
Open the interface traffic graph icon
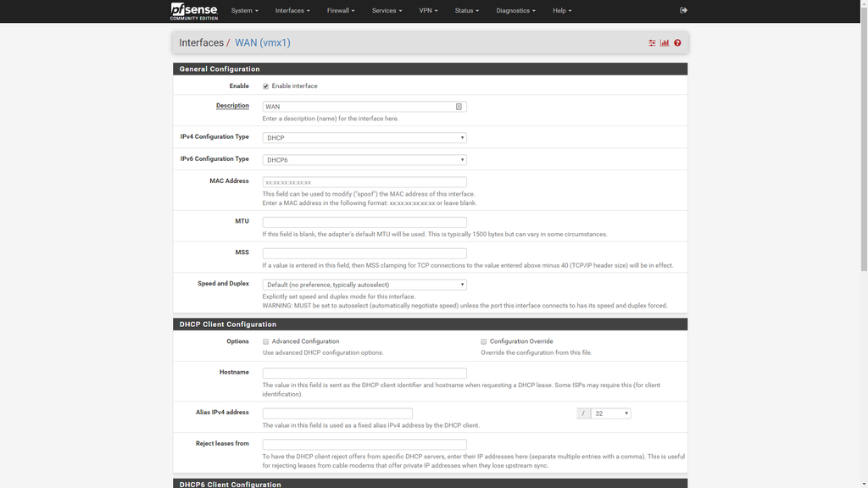(664, 42)
